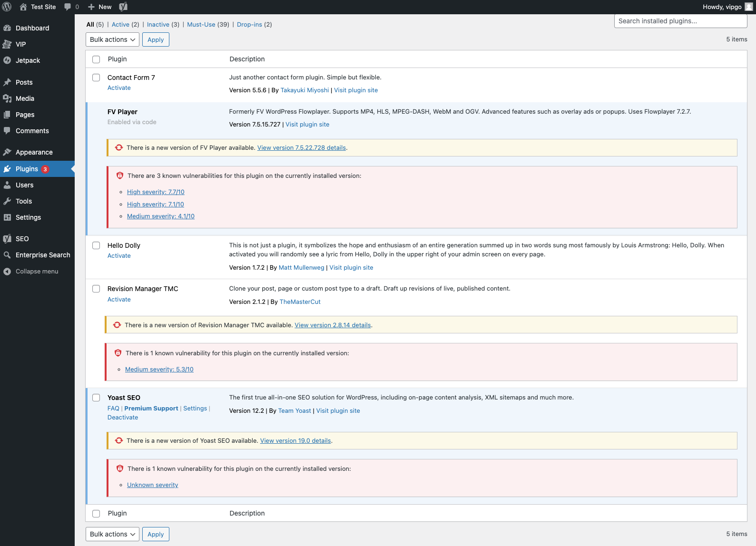
Task: Click the Posts pin icon
Action: 7,82
